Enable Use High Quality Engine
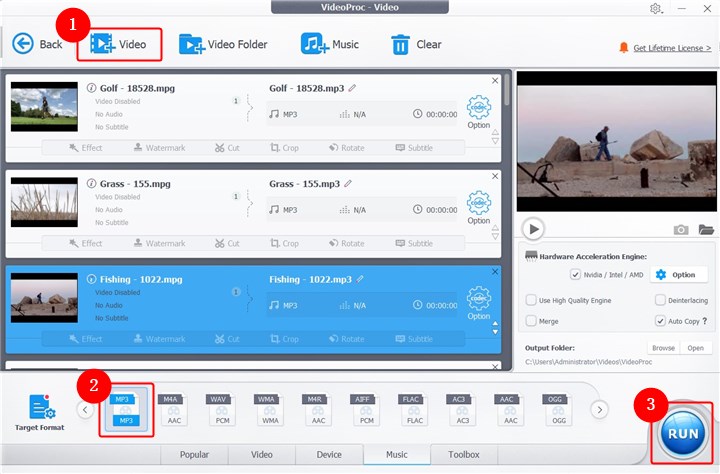Viewport: 720px width, 474px height. [531, 300]
